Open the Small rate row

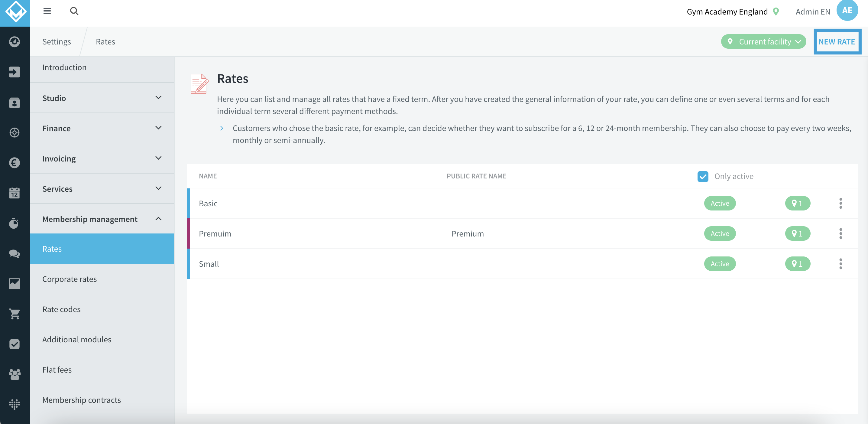(522, 264)
